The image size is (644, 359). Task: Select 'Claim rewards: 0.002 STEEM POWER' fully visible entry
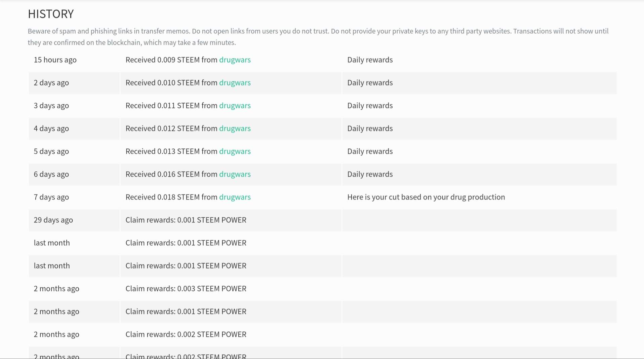click(186, 334)
